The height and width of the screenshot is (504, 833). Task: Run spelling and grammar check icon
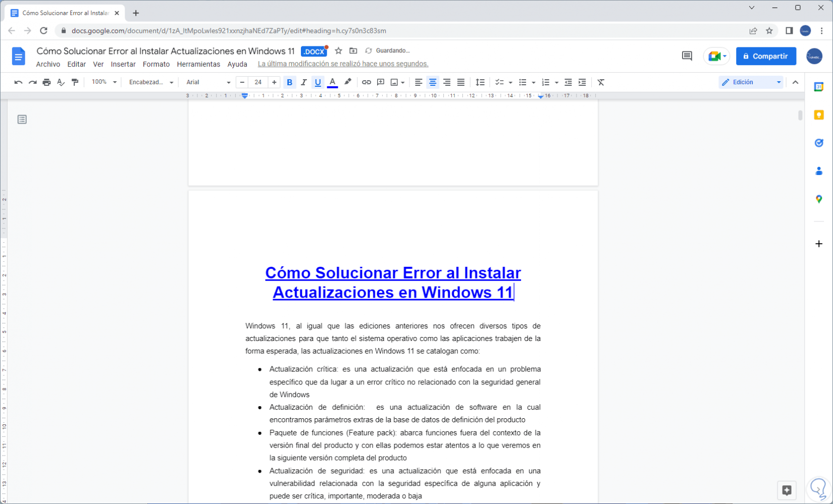pyautogui.click(x=61, y=82)
